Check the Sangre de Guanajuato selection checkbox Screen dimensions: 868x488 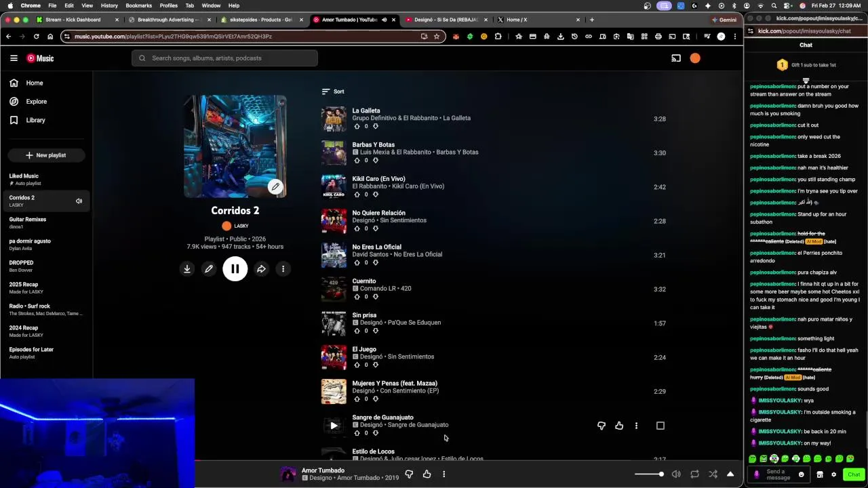(660, 426)
